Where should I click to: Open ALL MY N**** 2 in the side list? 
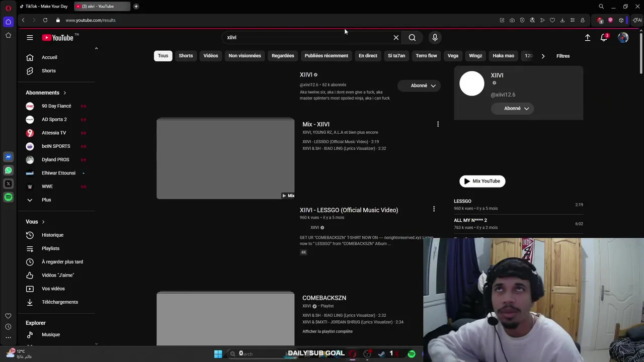click(x=470, y=220)
